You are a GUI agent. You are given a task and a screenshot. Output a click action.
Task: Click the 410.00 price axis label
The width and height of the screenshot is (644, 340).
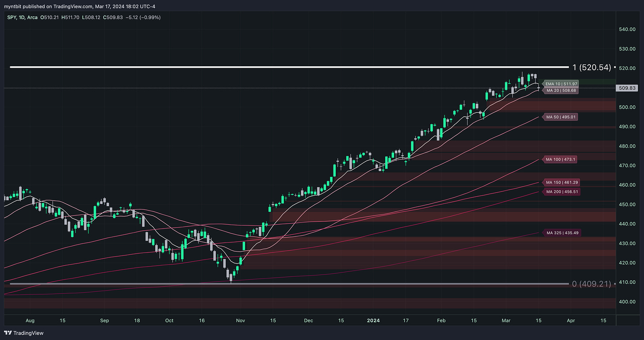point(627,282)
